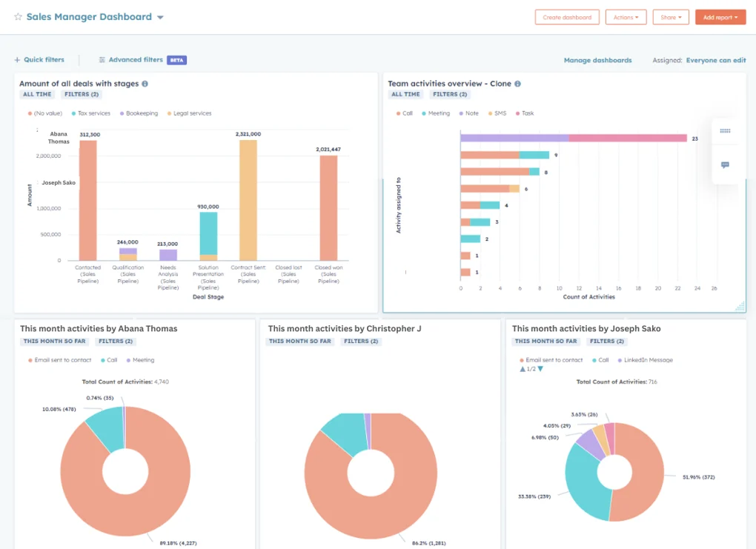756x549 pixels.
Task: Click the star icon beside Sales Manager Dashboard
Action: (x=18, y=16)
